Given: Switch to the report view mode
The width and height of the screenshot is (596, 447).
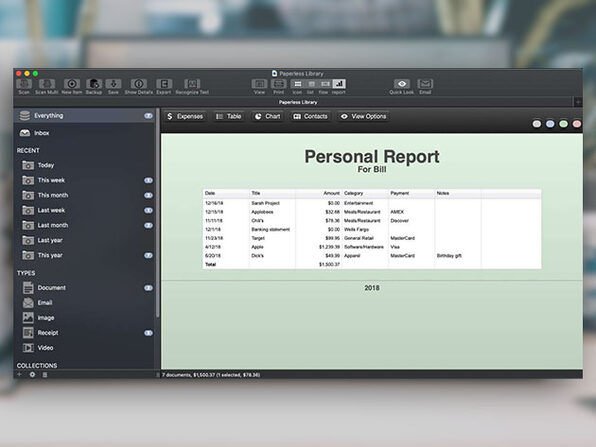Looking at the screenshot, I should (339, 84).
